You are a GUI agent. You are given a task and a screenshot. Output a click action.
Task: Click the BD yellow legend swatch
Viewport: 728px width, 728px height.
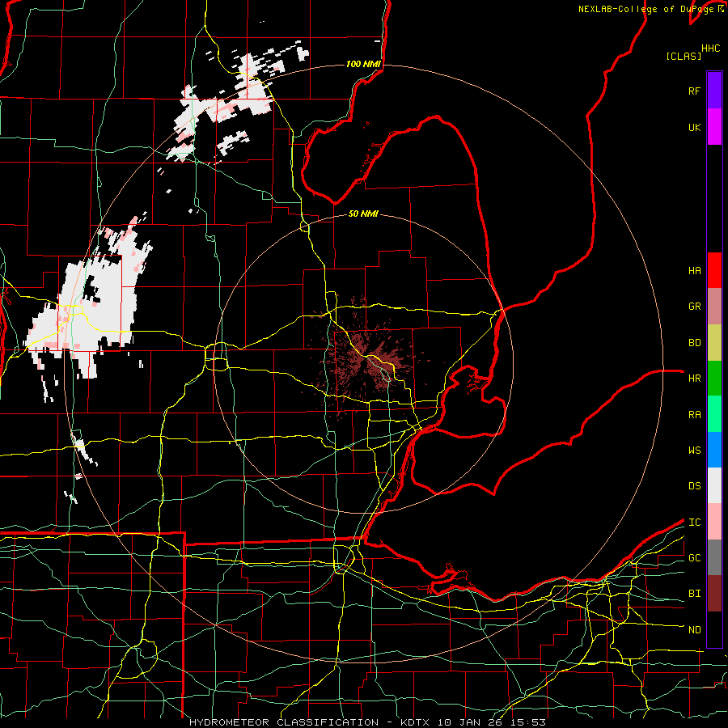714,343
